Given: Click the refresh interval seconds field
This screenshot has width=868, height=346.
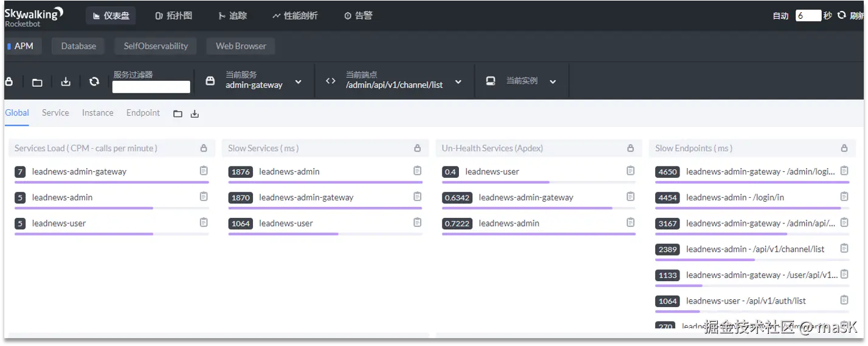Looking at the screenshot, I should point(808,16).
